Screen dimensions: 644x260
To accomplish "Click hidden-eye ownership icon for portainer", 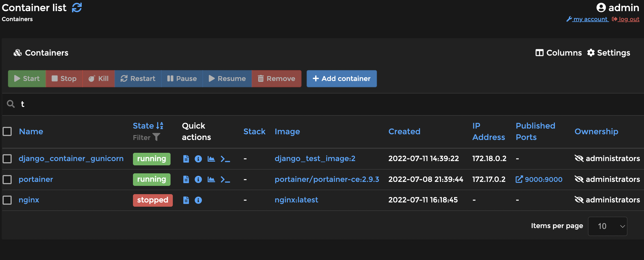I will click(579, 179).
